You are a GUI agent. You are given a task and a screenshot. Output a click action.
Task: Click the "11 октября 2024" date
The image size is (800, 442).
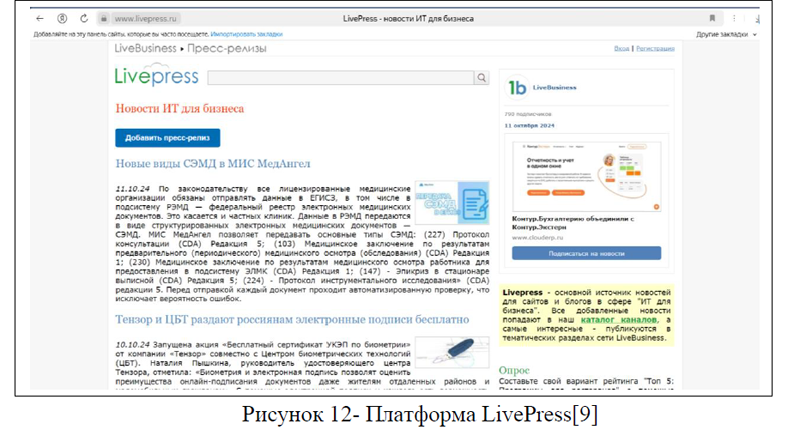pos(530,126)
